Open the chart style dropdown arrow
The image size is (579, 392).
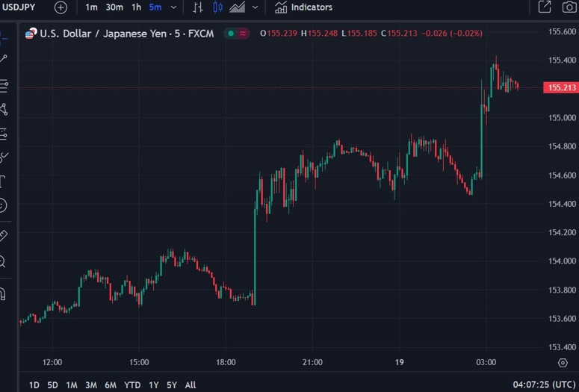(255, 7)
